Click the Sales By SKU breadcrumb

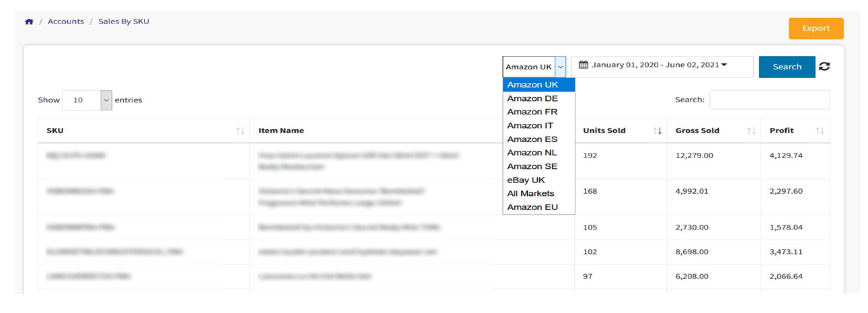(124, 22)
